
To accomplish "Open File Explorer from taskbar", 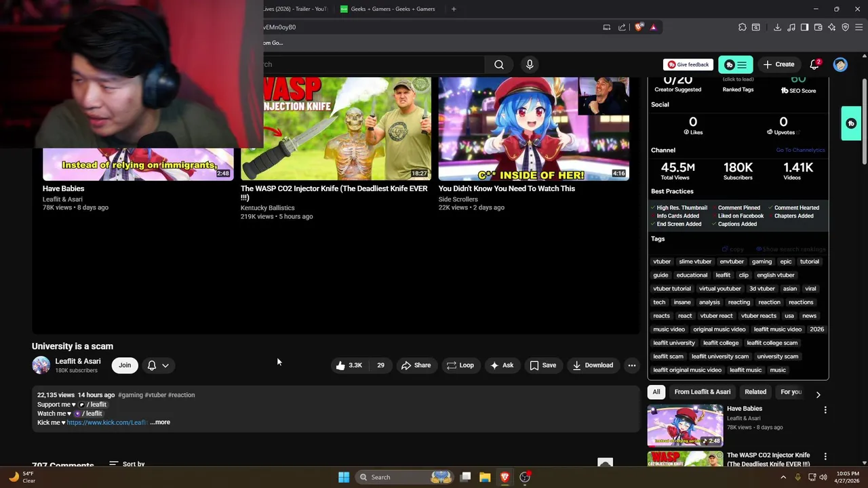I will click(x=485, y=477).
